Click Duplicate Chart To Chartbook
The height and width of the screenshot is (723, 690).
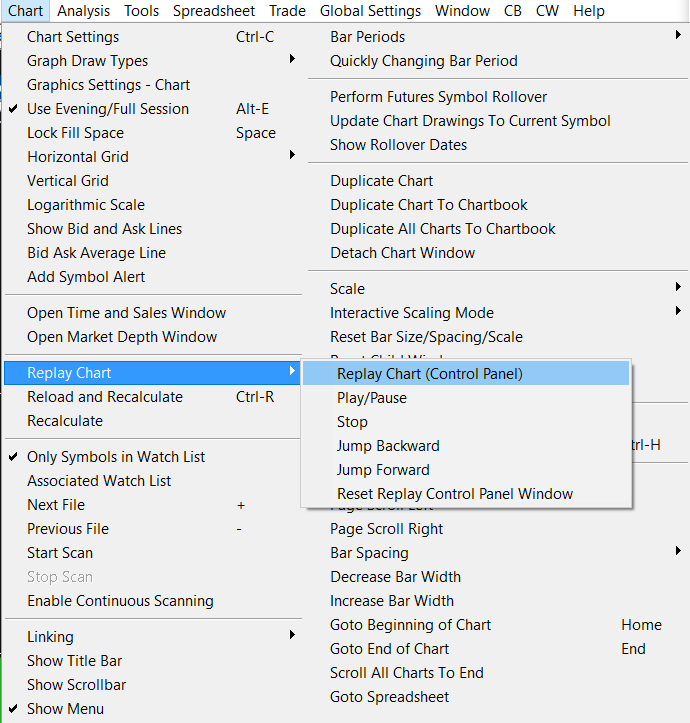(x=429, y=205)
